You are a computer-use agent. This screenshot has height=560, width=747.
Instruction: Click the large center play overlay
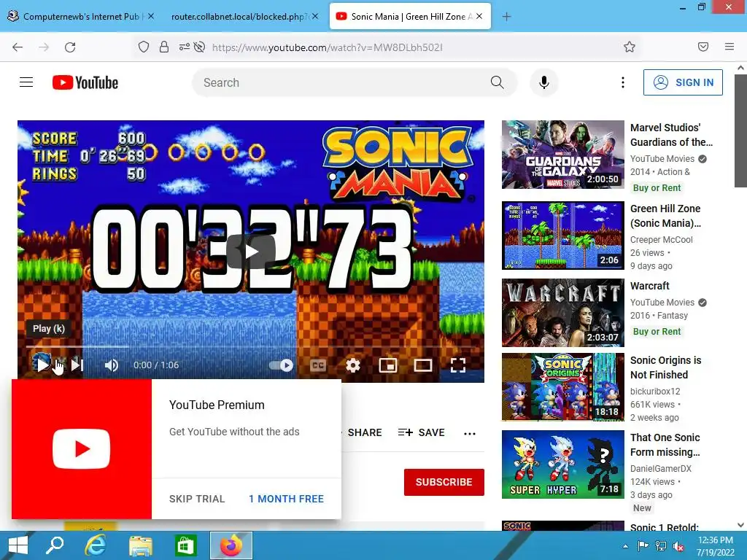(x=251, y=252)
